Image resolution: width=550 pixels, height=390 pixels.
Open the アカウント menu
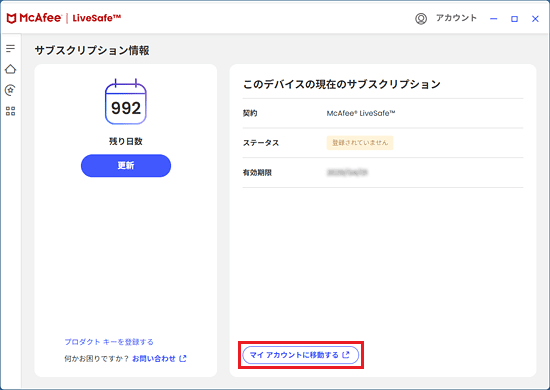(x=456, y=18)
